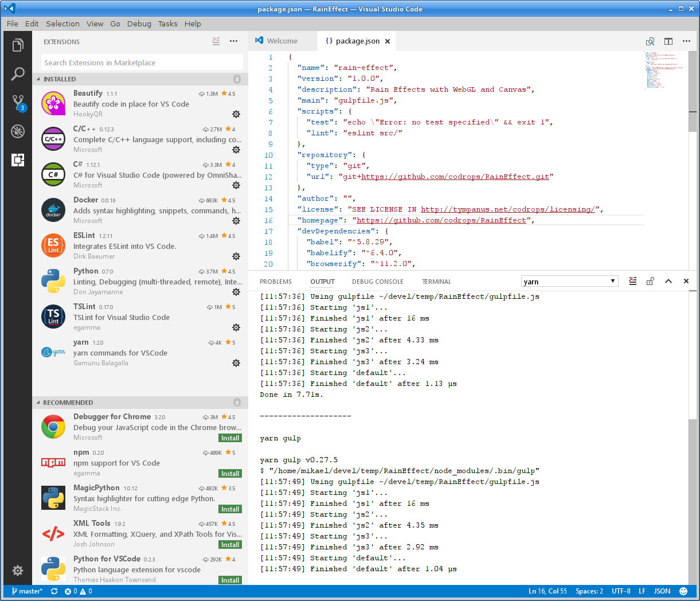Viewport: 700px width, 601px height.
Task: Click the sync changes icon in status bar
Action: pos(54,591)
